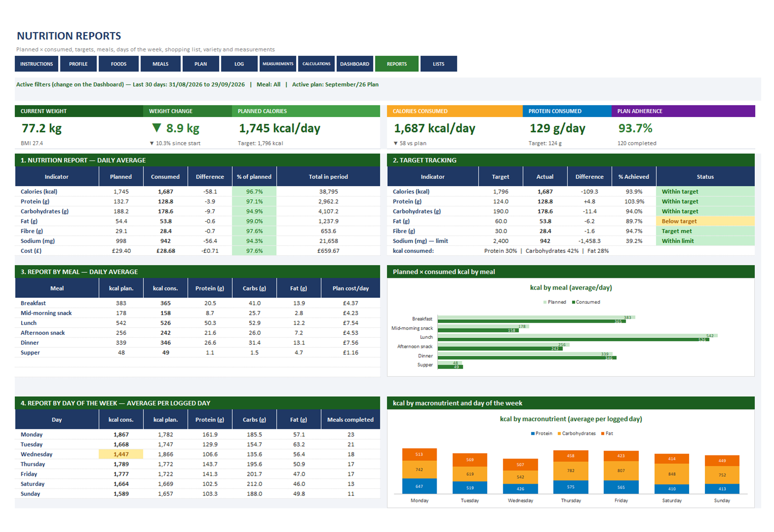Click the 'Mid-morning snack' row label in meal report
The width and height of the screenshot is (774, 532).
pos(46,313)
